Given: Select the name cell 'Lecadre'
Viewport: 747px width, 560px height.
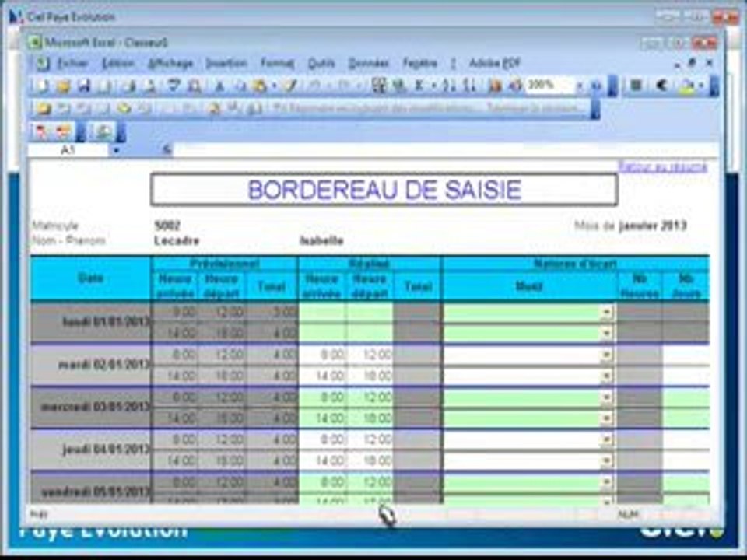Looking at the screenshot, I should [177, 240].
